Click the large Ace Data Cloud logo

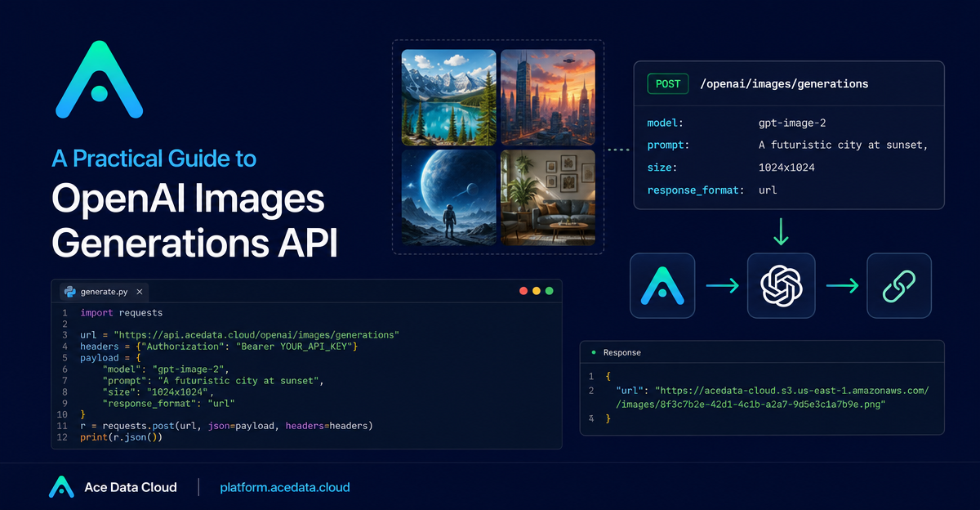click(x=100, y=80)
